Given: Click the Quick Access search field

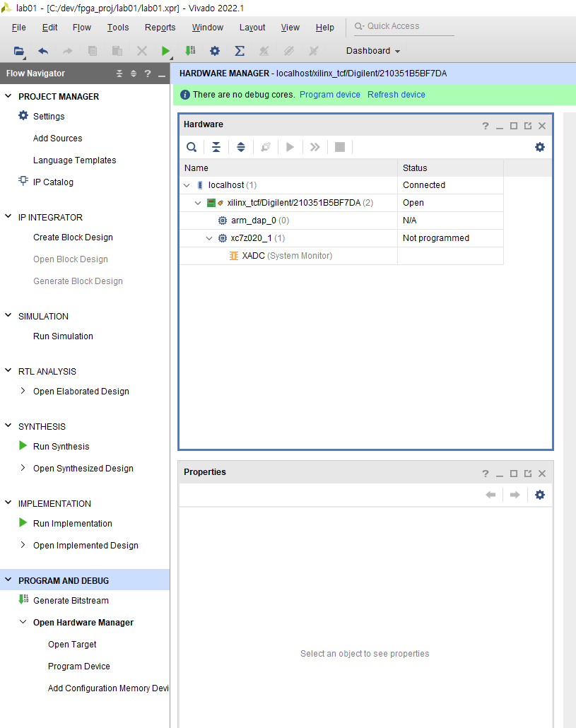Looking at the screenshot, I should 404,26.
